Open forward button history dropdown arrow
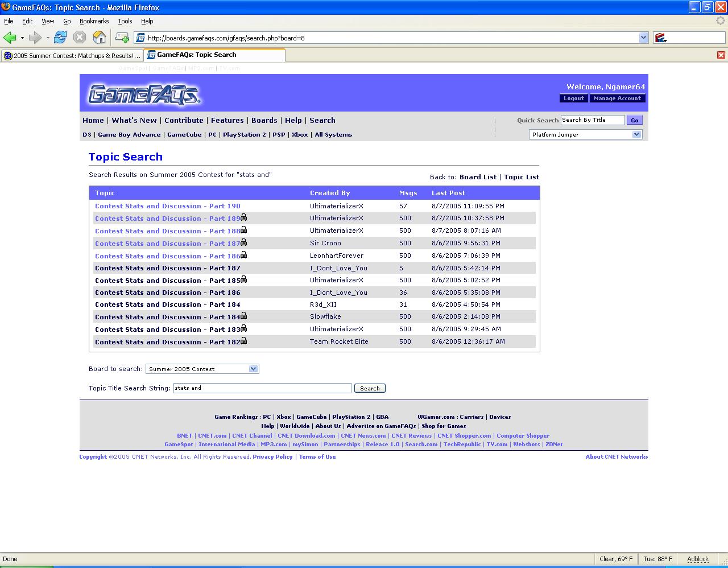The height and width of the screenshot is (568, 728). [48, 38]
